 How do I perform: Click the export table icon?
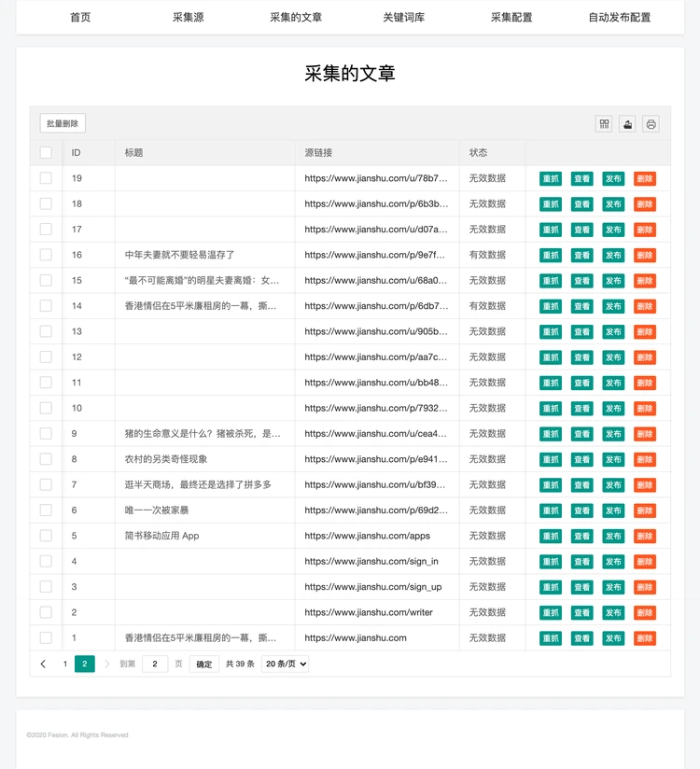pos(627,124)
